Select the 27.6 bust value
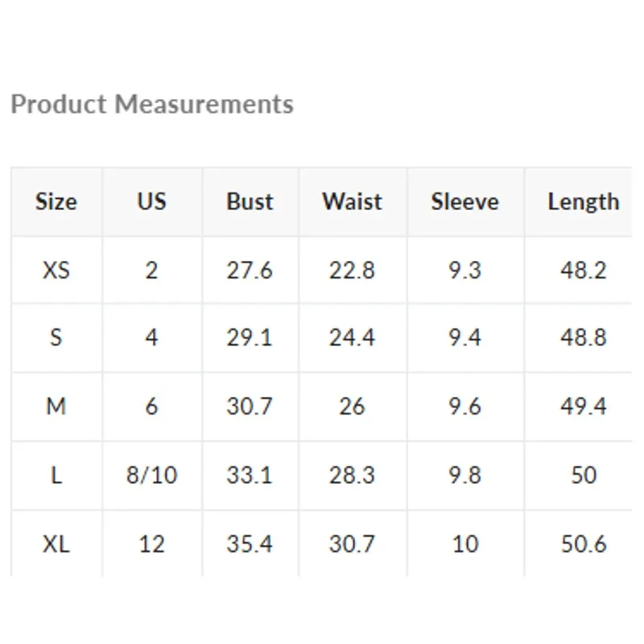 click(250, 270)
